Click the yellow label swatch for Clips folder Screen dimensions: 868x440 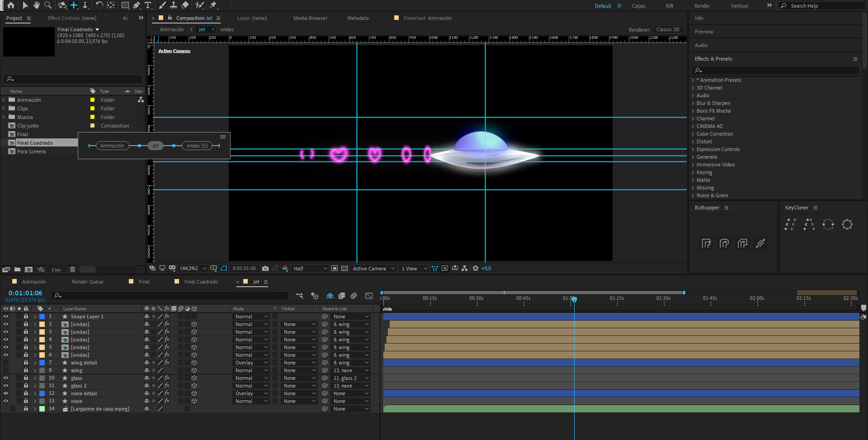92,109
